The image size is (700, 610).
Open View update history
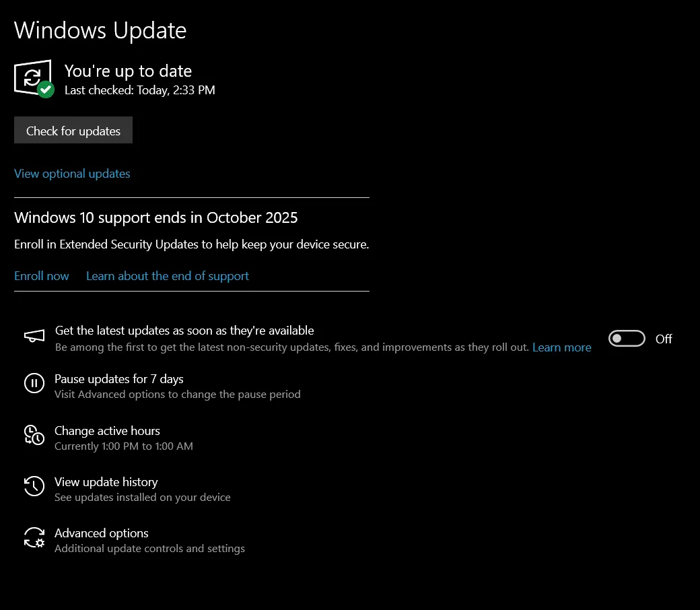106,482
